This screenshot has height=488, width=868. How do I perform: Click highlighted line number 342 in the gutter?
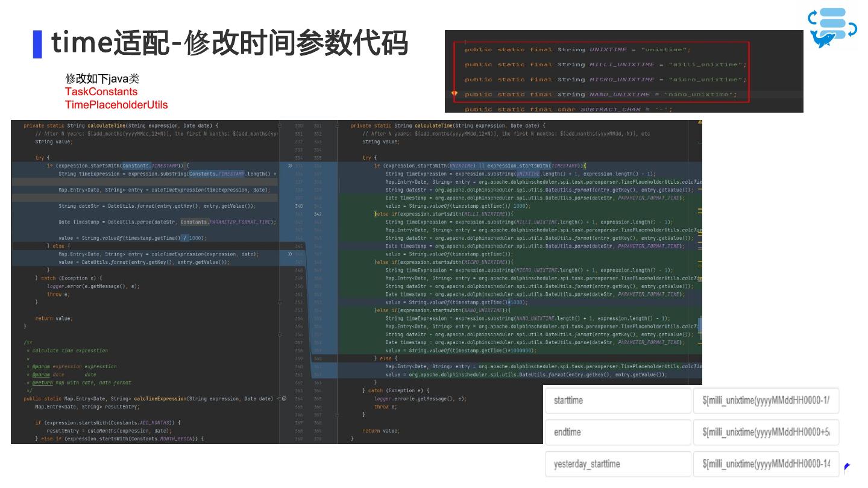318,214
